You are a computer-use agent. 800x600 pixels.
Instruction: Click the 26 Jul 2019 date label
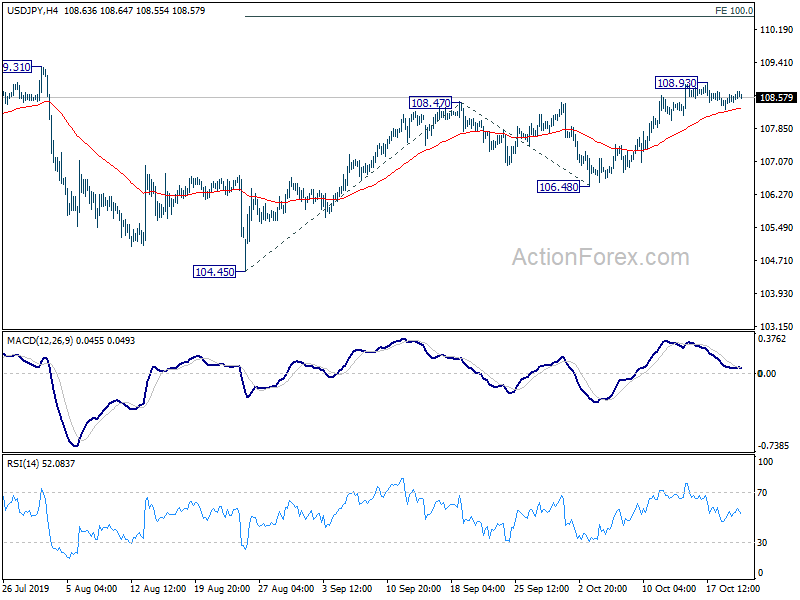point(26,589)
